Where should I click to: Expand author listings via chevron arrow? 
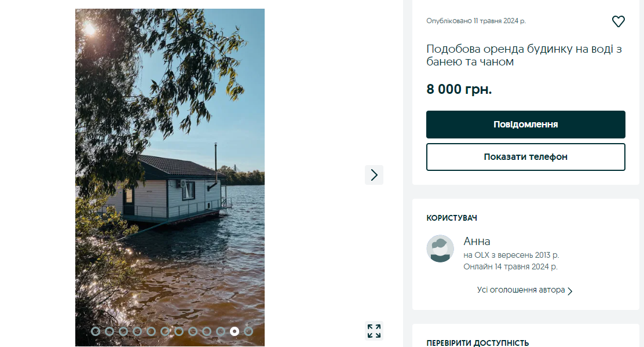pyautogui.click(x=570, y=291)
